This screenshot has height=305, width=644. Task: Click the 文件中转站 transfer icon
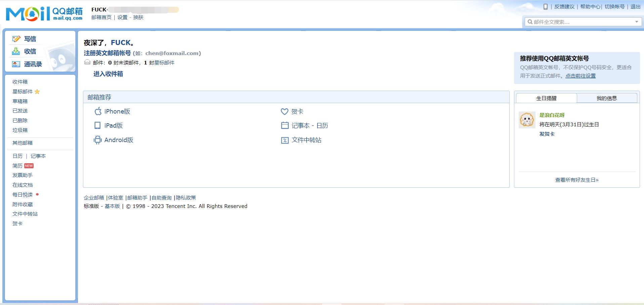[x=285, y=140]
